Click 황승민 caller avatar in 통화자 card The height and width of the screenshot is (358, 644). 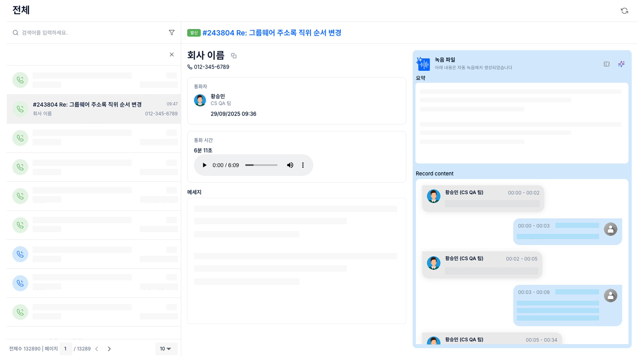200,100
